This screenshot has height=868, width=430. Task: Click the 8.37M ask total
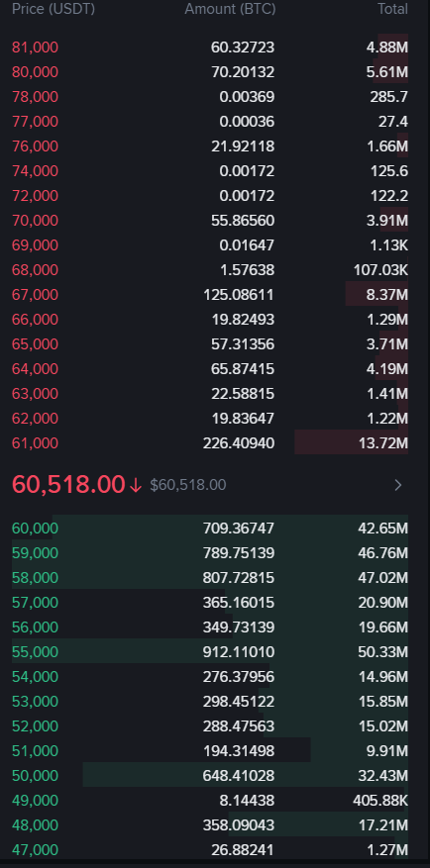coord(387,295)
